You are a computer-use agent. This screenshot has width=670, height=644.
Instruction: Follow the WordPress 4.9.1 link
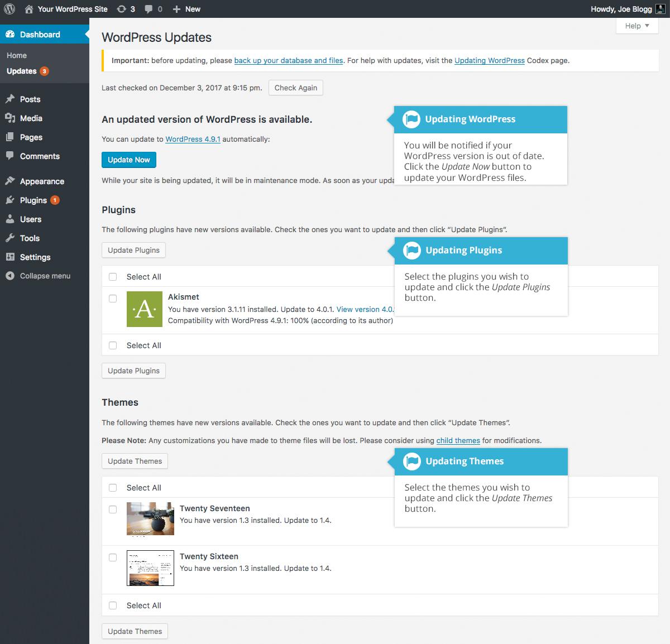pyautogui.click(x=193, y=139)
